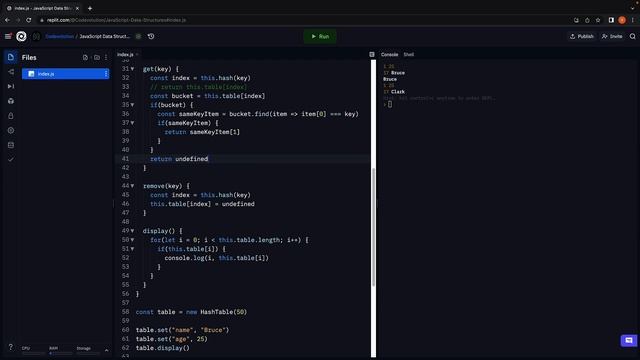Open the Files panel icon in sidebar
This screenshot has width=640, height=360.
point(11,57)
